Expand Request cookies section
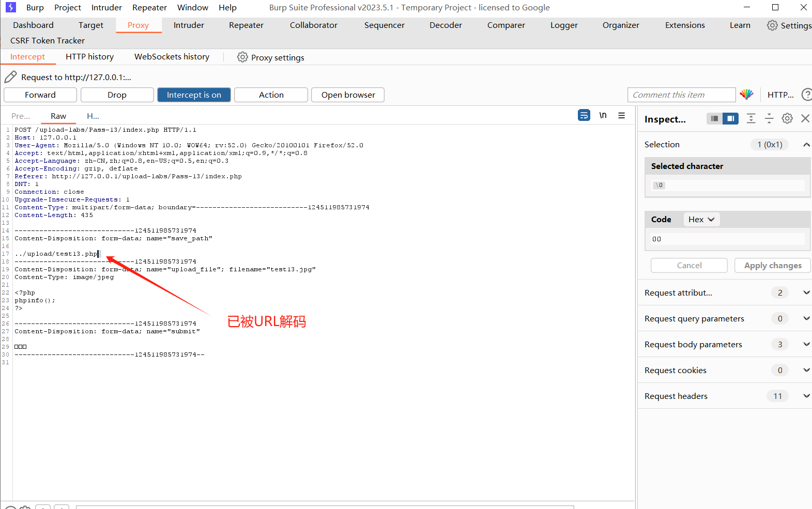This screenshot has width=812, height=509. pos(806,370)
